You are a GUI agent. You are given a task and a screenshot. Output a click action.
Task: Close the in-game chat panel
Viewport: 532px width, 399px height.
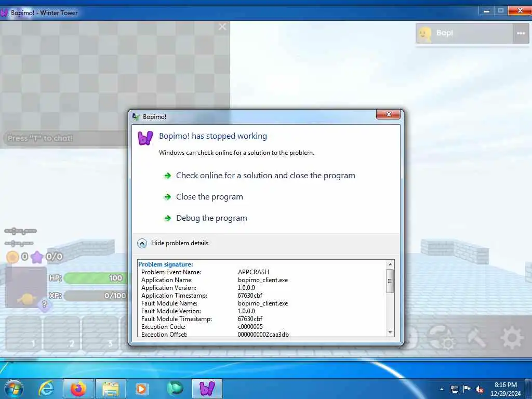pyautogui.click(x=222, y=27)
